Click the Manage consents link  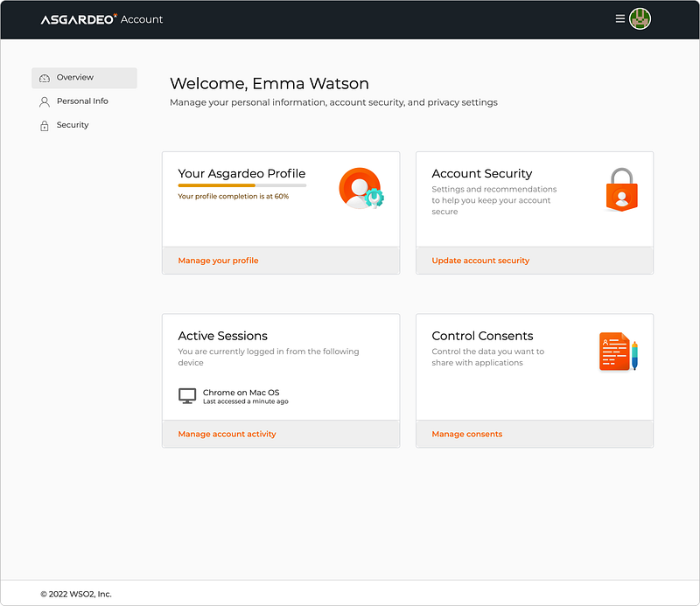(x=466, y=434)
